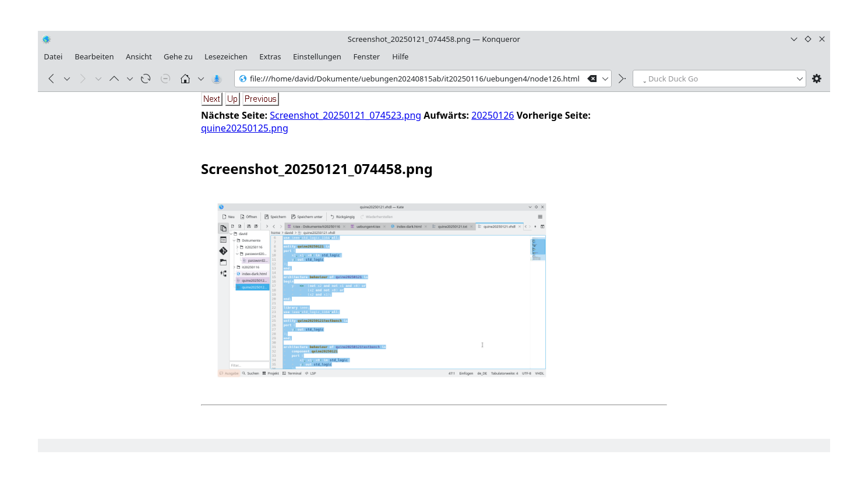Expand the home location dropdown chevron
The image size is (868, 497).
200,79
